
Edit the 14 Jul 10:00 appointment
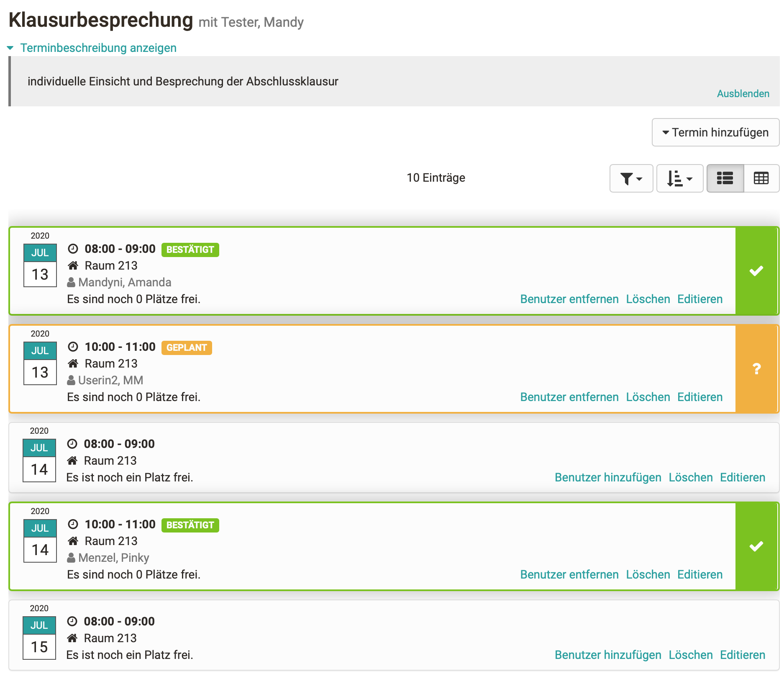click(700, 574)
